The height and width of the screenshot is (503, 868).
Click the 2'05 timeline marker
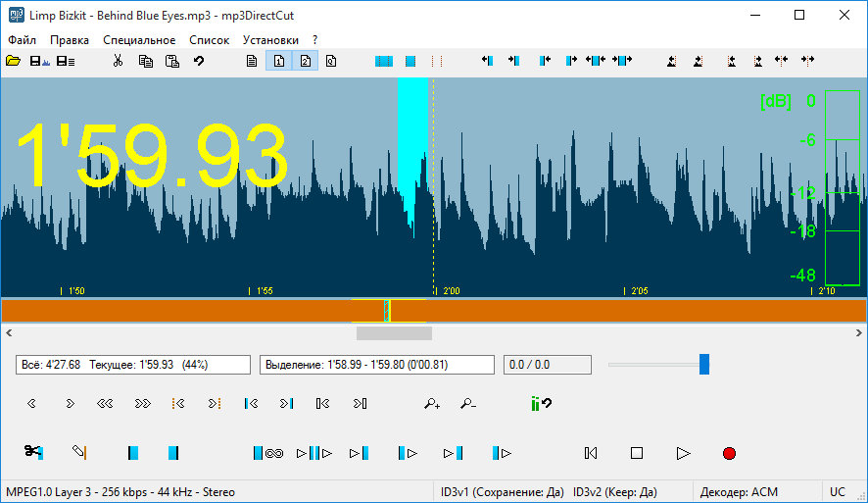click(x=637, y=291)
